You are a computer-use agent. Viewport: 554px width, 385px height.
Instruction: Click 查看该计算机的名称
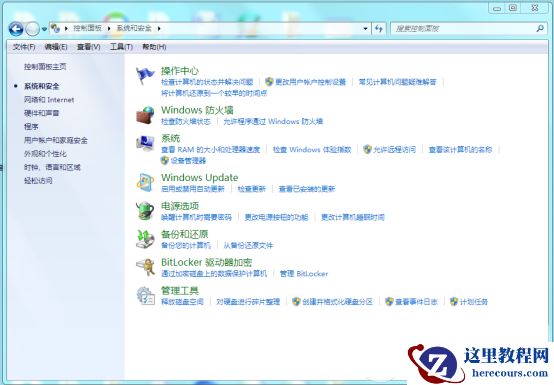click(460, 149)
